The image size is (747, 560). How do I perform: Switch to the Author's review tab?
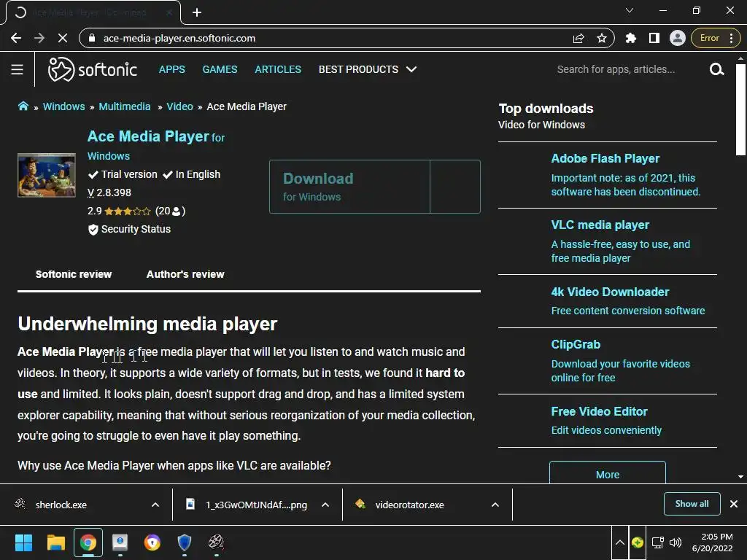click(x=185, y=274)
